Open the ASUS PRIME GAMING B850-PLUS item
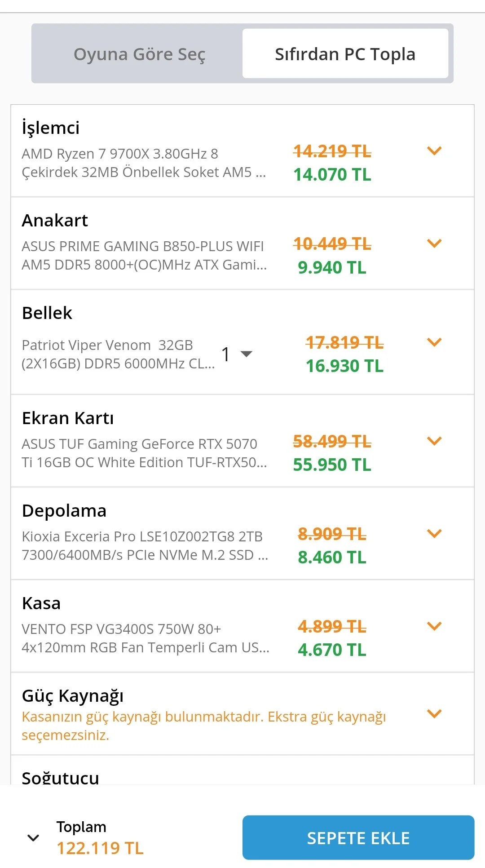Viewport: 485px width, 868px height. point(144,255)
